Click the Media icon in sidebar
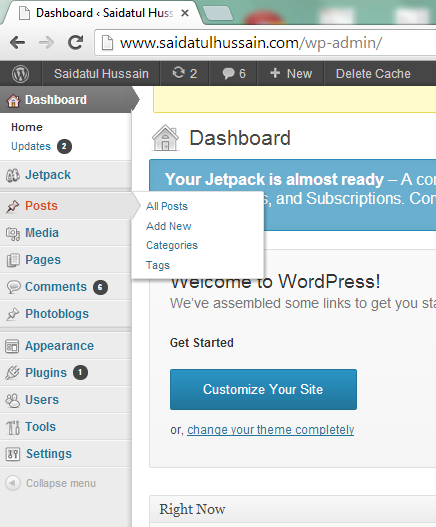The width and height of the screenshot is (436, 527). [x=13, y=233]
